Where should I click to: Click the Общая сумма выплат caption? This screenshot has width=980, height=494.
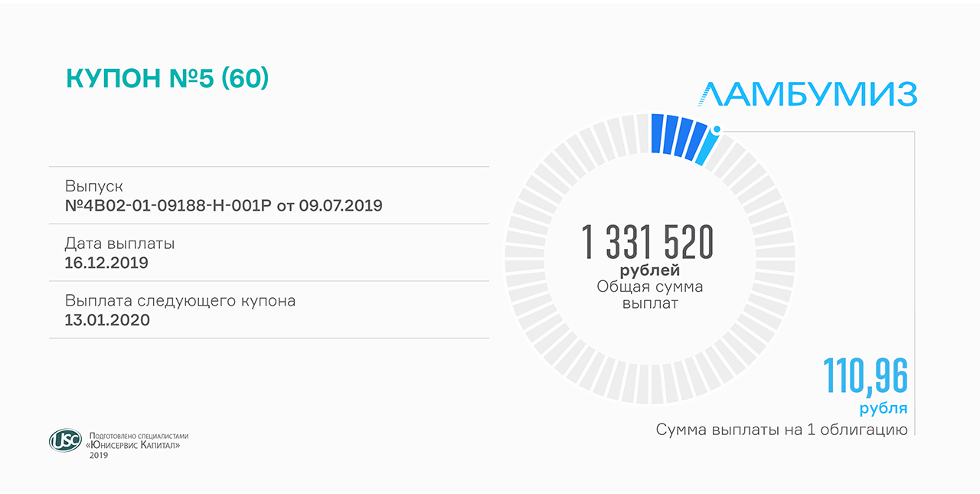pyautogui.click(x=649, y=295)
